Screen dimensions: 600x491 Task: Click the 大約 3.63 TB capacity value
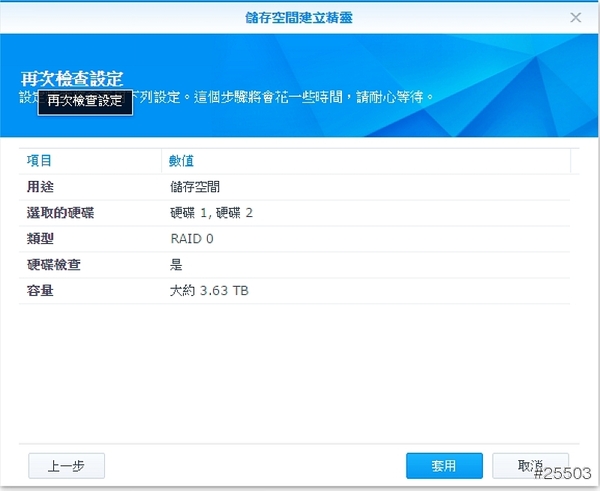pos(209,291)
